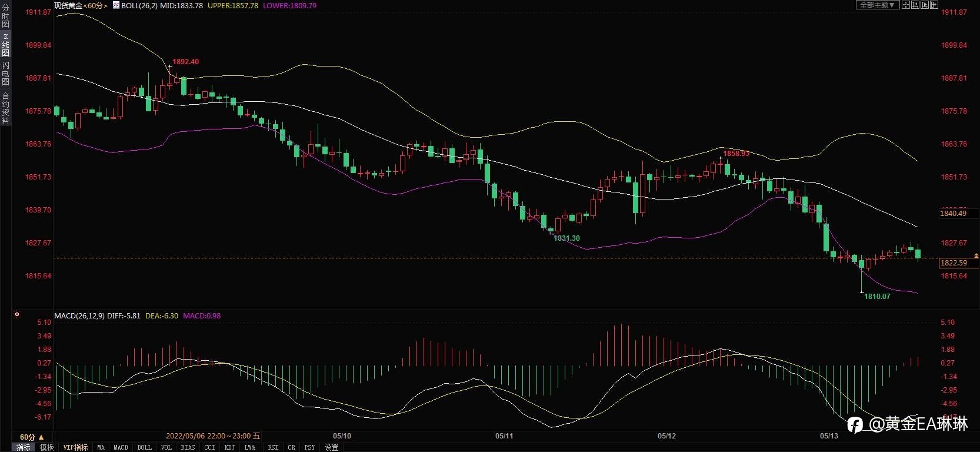Apply the MACD indicator from bottom bar

pyautogui.click(x=121, y=447)
